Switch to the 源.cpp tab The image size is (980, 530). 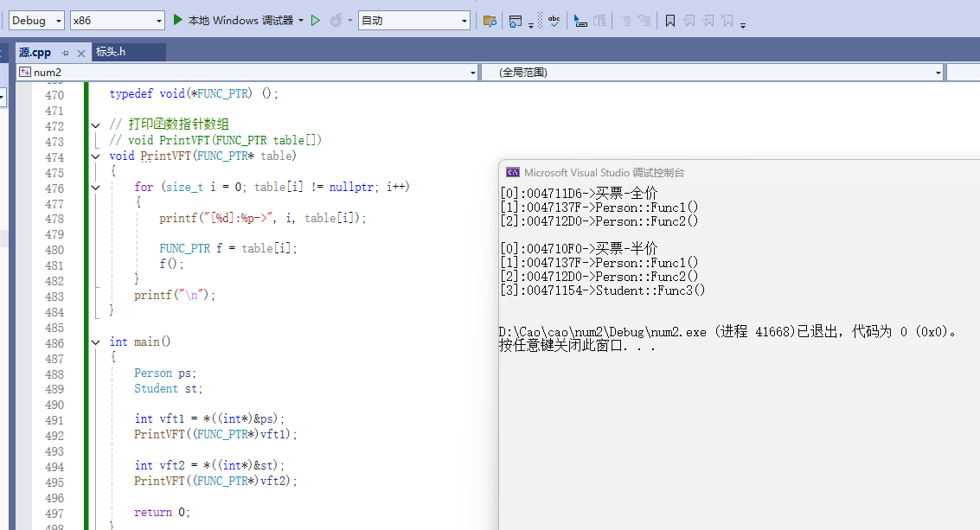click(x=35, y=53)
